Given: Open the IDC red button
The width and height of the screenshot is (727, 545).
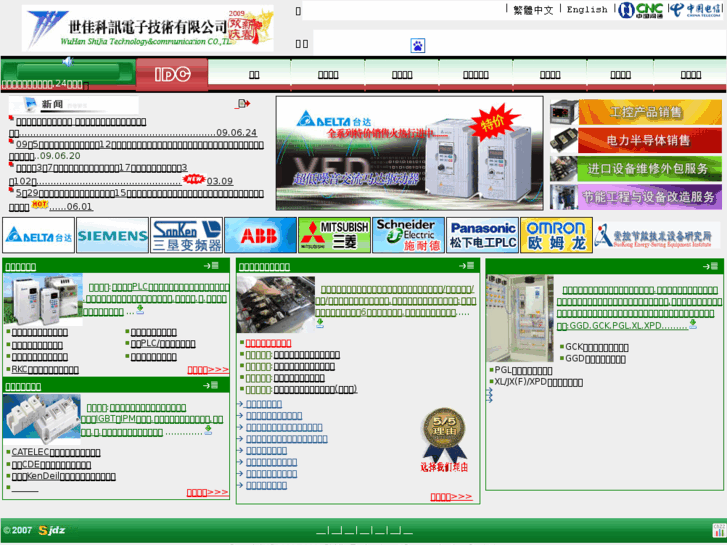Looking at the screenshot, I should point(172,74).
